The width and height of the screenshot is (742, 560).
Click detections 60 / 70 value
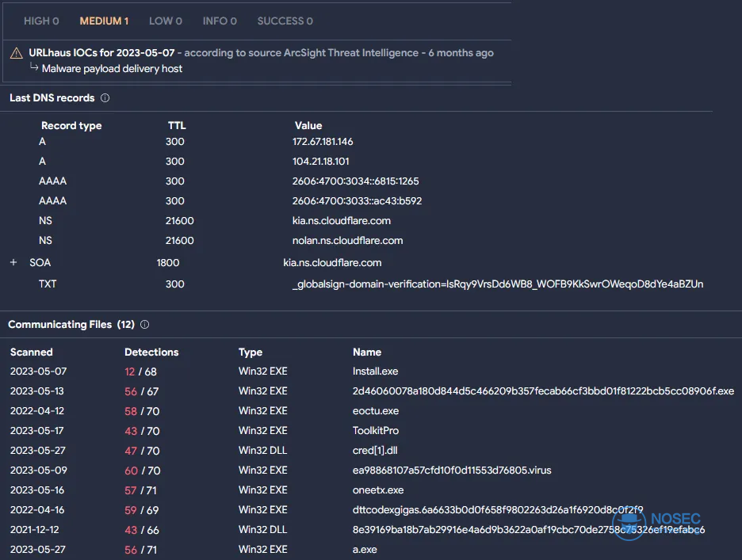pos(143,470)
